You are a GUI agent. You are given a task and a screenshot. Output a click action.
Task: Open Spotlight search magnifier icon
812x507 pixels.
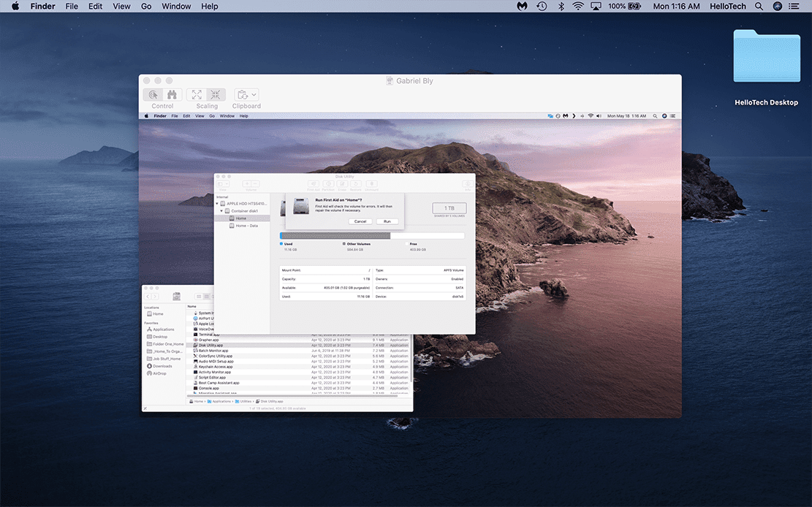pyautogui.click(x=759, y=7)
